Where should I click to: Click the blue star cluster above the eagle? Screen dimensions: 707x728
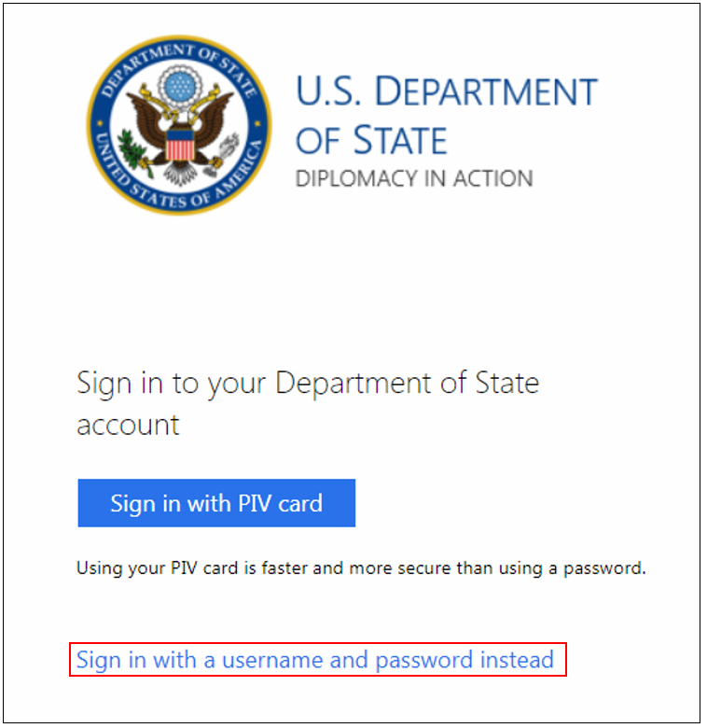180,87
